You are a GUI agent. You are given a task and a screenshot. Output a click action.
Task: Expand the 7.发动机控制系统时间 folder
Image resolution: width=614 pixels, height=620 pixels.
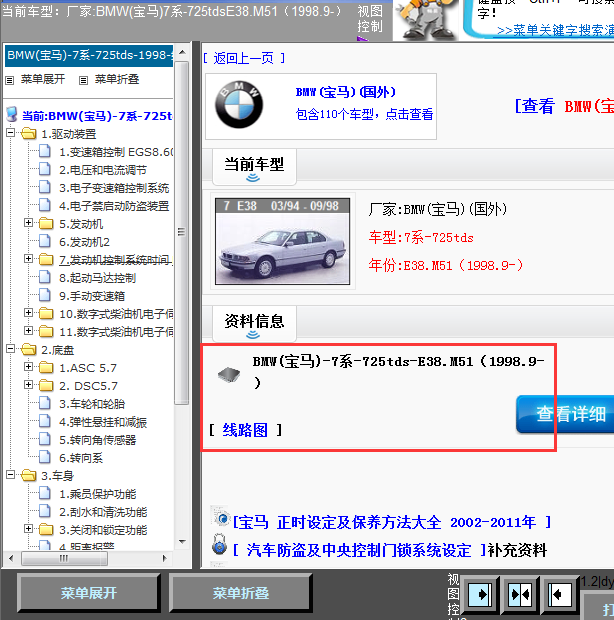click(x=28, y=259)
